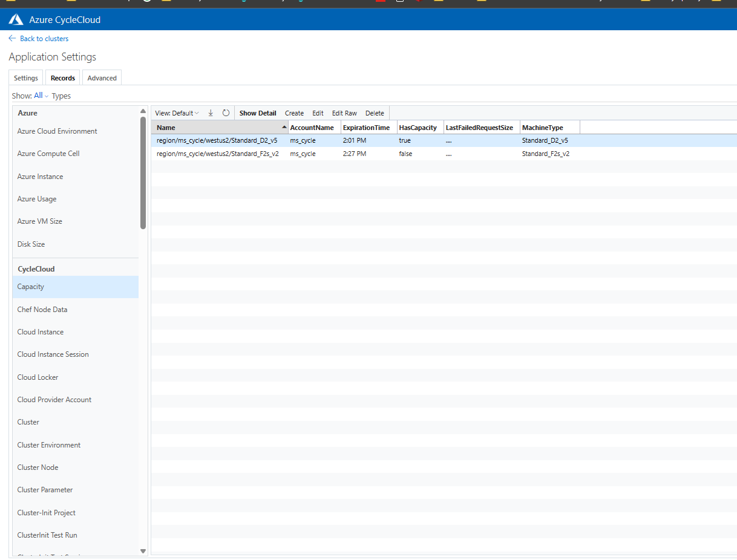Viewport: 737px width, 560px height.
Task: Click the CycleCloud group heading in sidebar
Action: [x=36, y=269]
